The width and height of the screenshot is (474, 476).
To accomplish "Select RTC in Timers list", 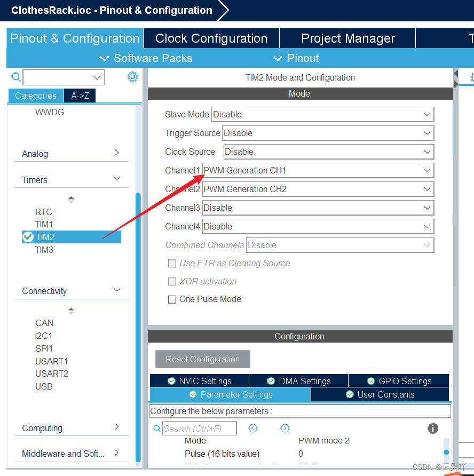I will click(x=44, y=212).
